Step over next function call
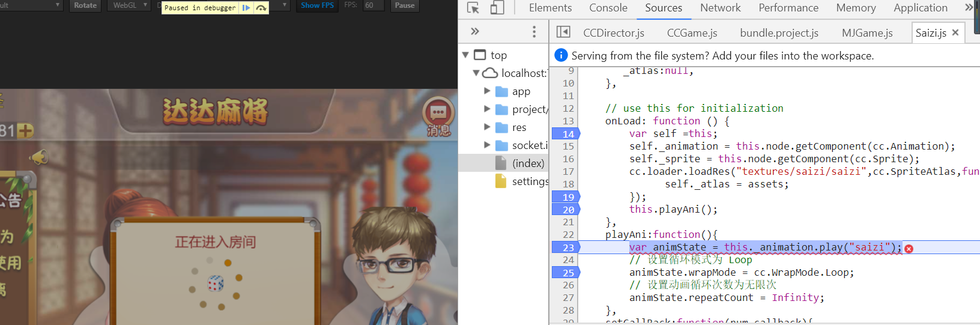Screen dimensions: 980x325 pos(261,8)
